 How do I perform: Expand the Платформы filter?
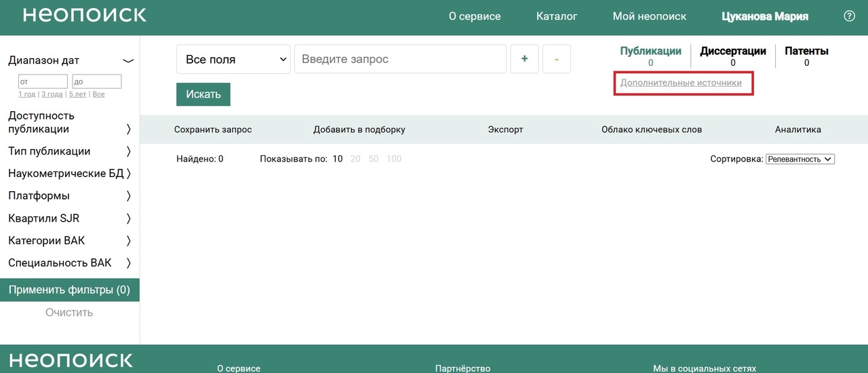tap(128, 196)
